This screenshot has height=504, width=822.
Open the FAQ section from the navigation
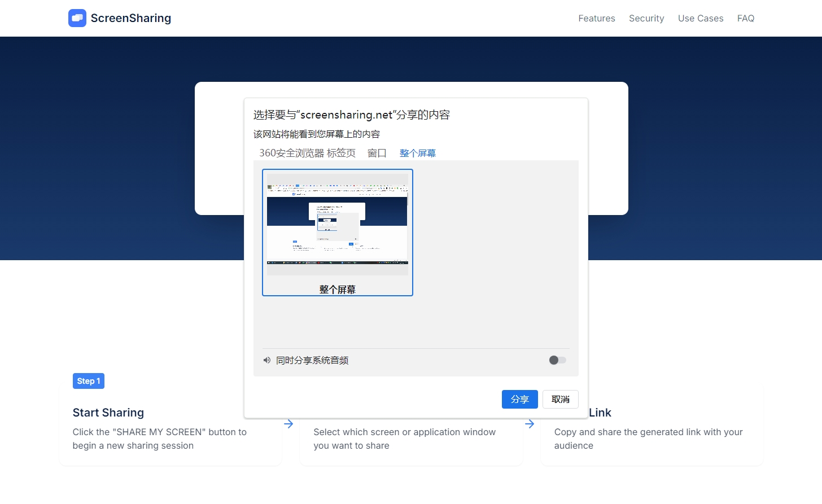tap(746, 18)
